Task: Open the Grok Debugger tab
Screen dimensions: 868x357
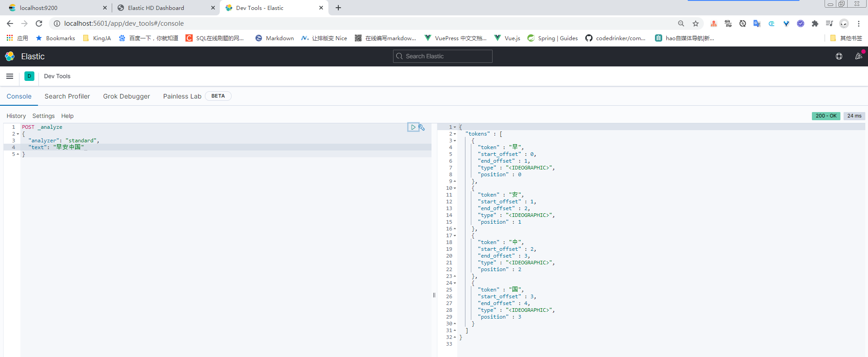Action: click(127, 96)
